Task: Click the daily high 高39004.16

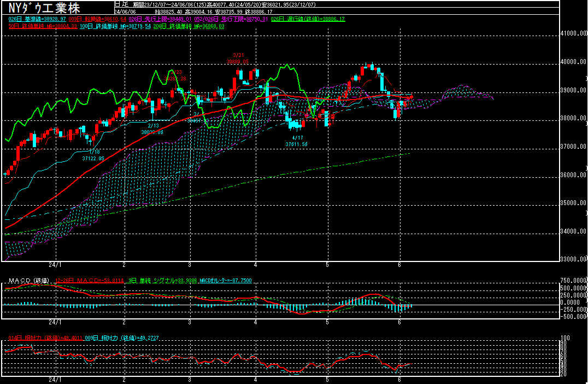Action: point(199,11)
